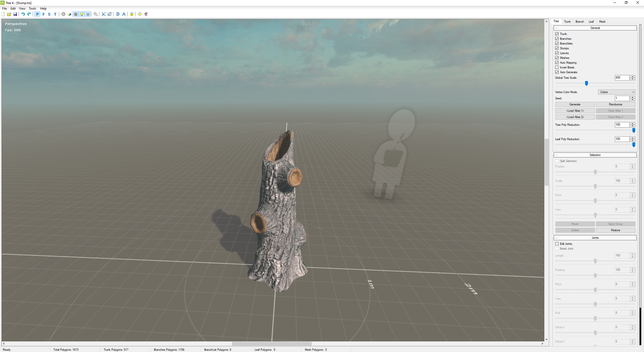Uncheck the Stumps checkbox
644x352 pixels.
pyautogui.click(x=557, y=48)
